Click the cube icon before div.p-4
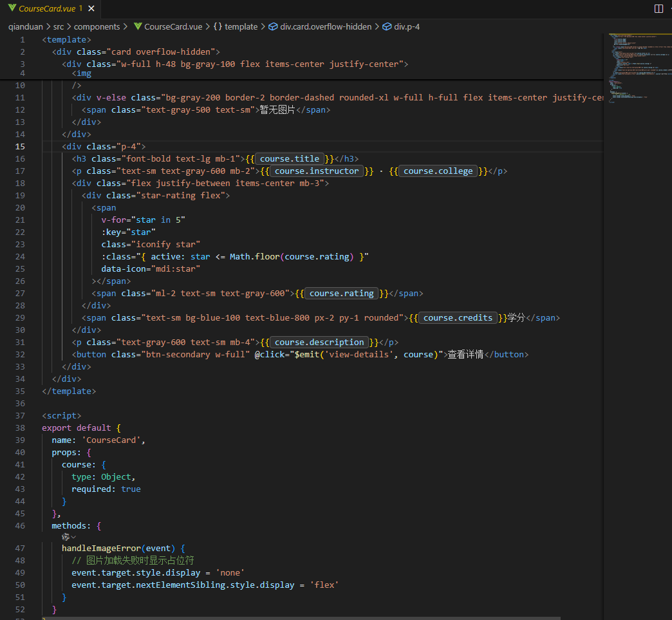This screenshot has height=620, width=672. coord(387,26)
